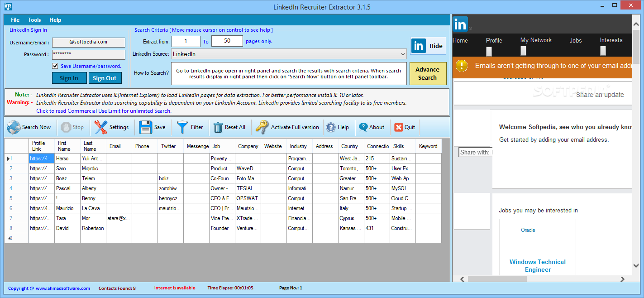Click Share an update box
Image resolution: width=644 pixels, height=298 pixels.
[x=600, y=95]
